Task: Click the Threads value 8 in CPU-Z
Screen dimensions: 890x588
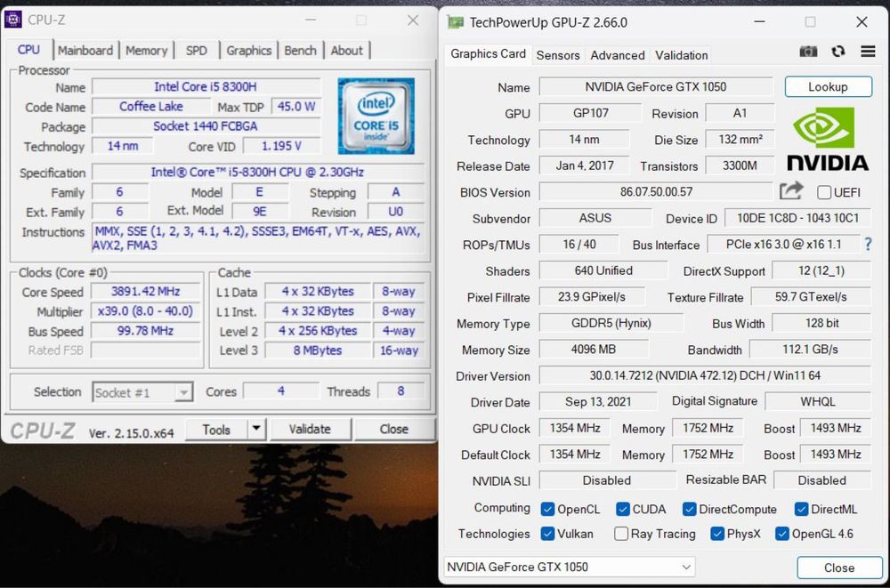Action: click(400, 391)
